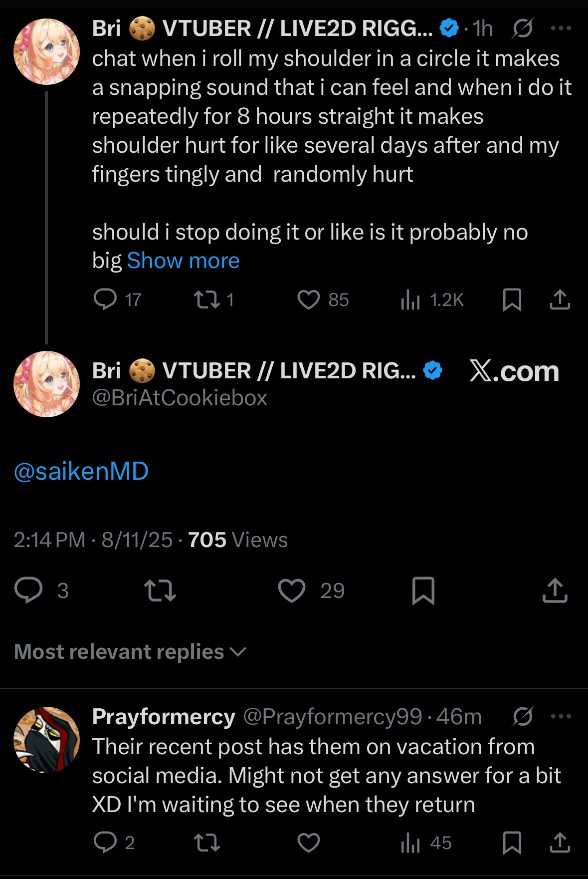Repost the main @saikenMD tweet

pyautogui.click(x=160, y=591)
